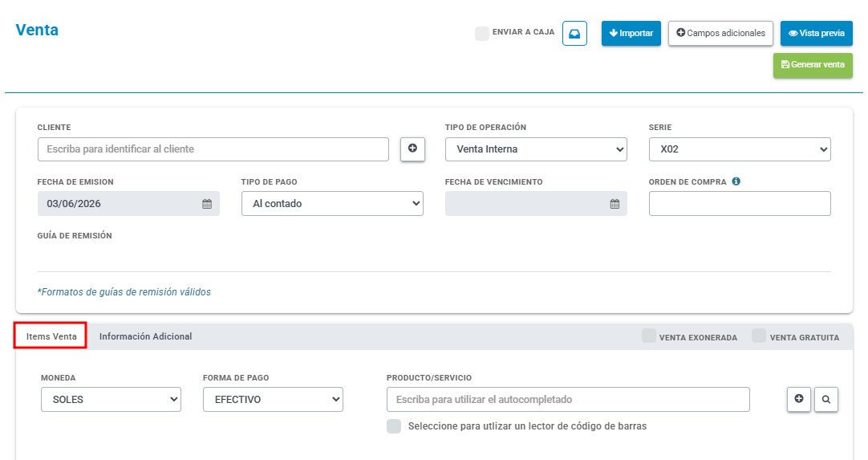Open calendar icon for Fecha de Vencimiento
868x460 pixels.
614,204
